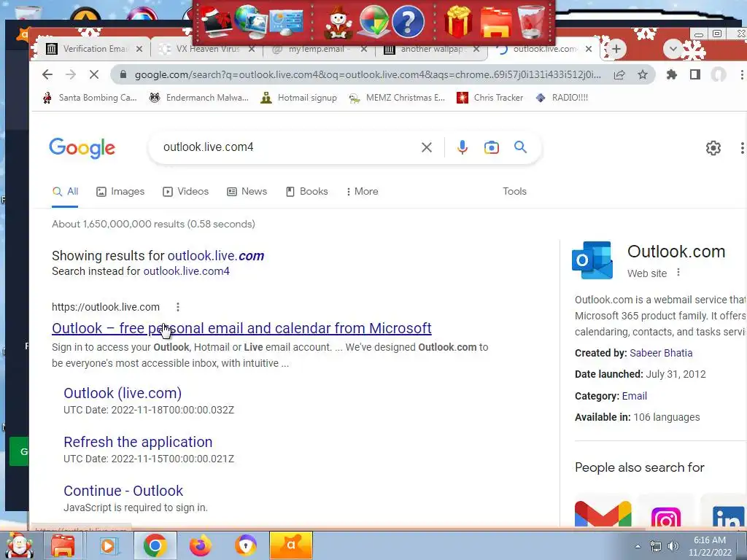Image resolution: width=747 pixels, height=560 pixels.
Task: Select the All search tab
Action: pos(65,192)
